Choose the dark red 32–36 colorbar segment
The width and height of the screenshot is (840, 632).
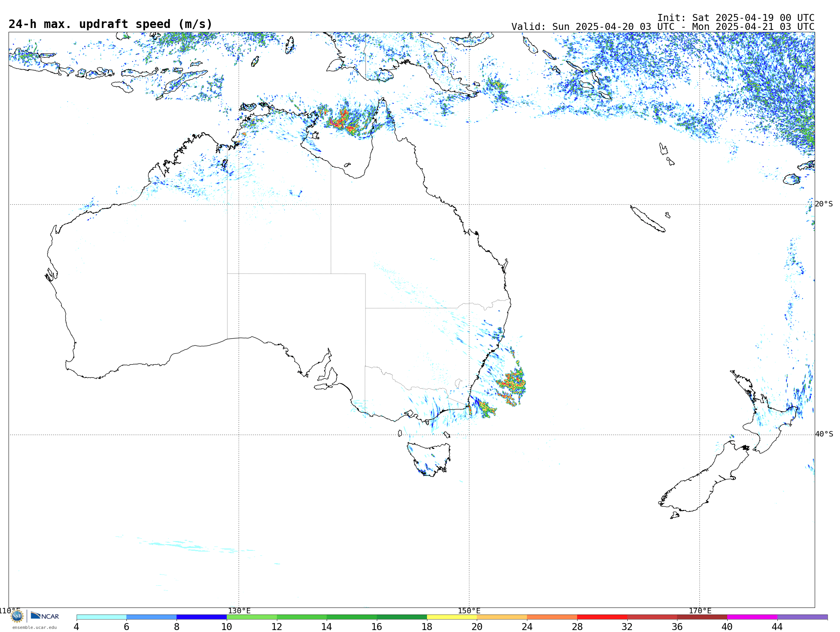tap(652, 617)
